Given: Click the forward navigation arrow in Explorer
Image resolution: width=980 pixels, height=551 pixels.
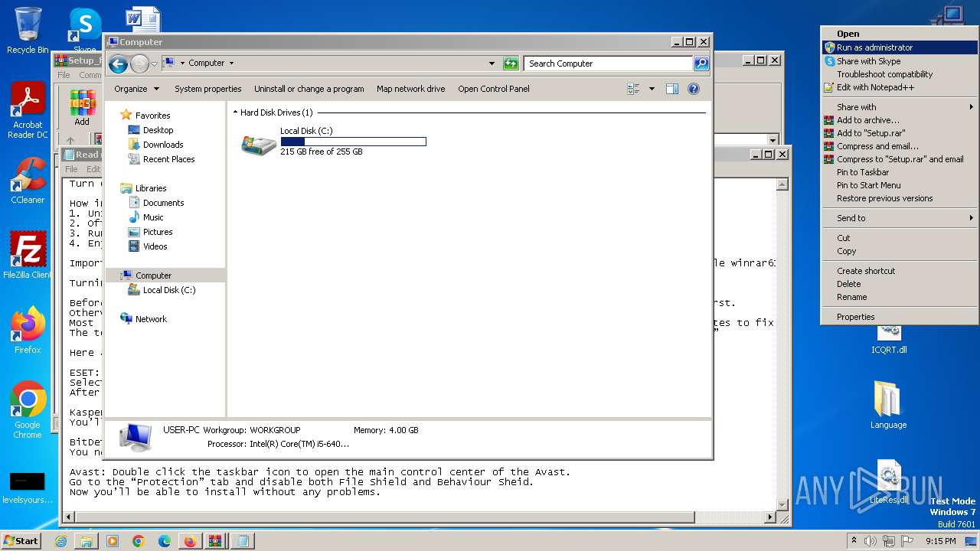Looking at the screenshot, I should (139, 64).
